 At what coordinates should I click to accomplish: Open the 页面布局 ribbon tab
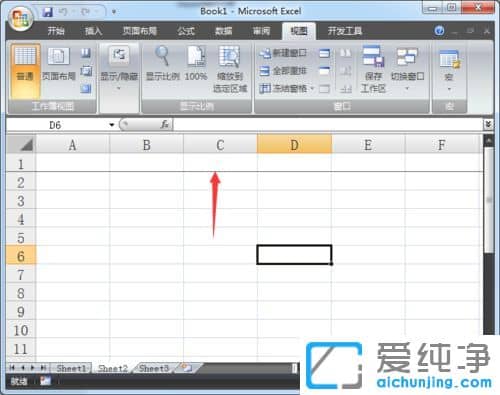tap(139, 31)
